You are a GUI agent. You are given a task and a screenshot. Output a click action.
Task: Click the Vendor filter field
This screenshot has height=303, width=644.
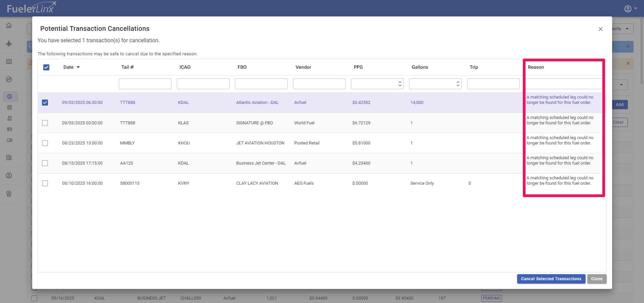(319, 84)
